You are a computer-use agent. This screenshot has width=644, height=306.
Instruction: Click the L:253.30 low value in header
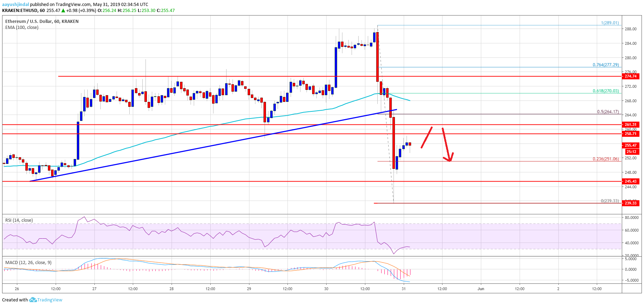pyautogui.click(x=146, y=11)
